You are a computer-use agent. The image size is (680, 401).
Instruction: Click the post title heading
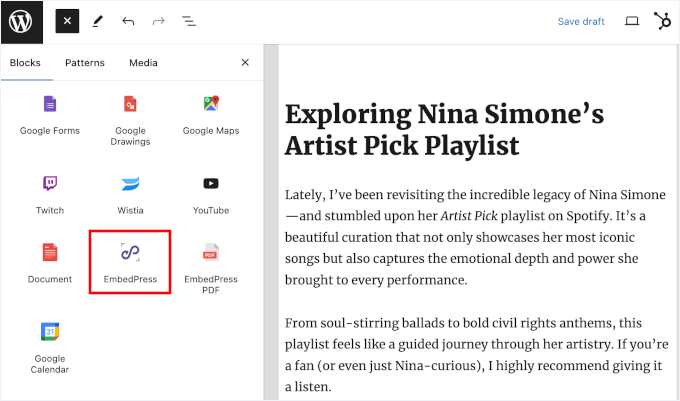coord(445,130)
